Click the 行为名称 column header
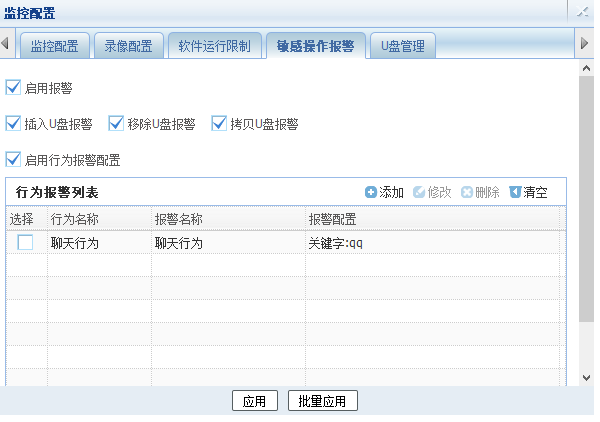600x422 pixels. [x=99, y=219]
